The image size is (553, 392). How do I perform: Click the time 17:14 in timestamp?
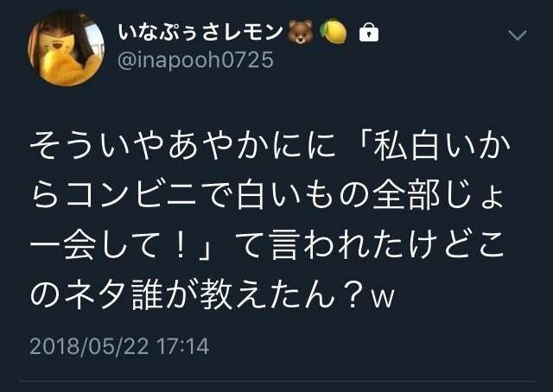(x=182, y=346)
